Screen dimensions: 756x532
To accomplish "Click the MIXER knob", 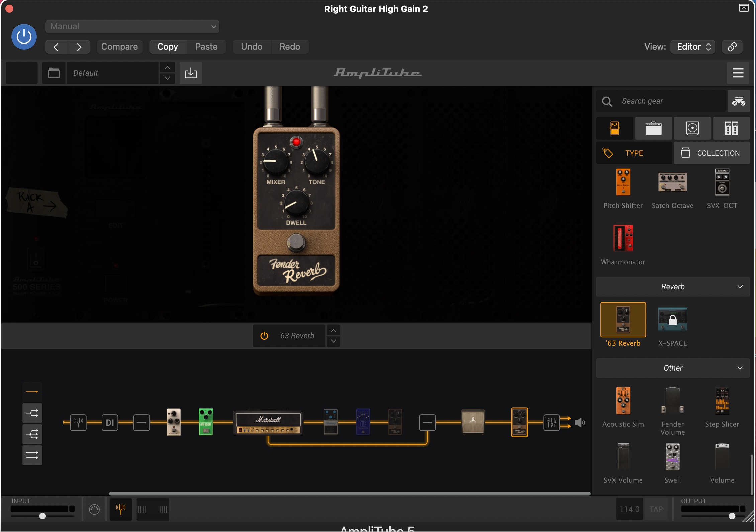I will [276, 162].
